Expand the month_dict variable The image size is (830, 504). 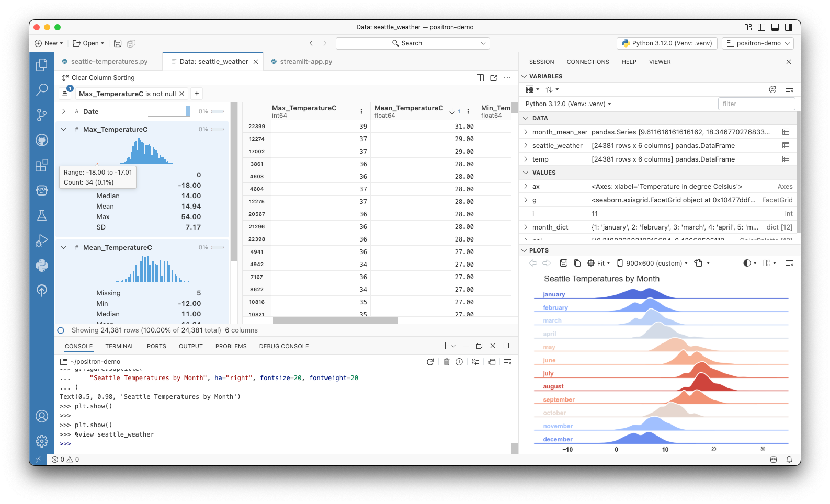(526, 227)
